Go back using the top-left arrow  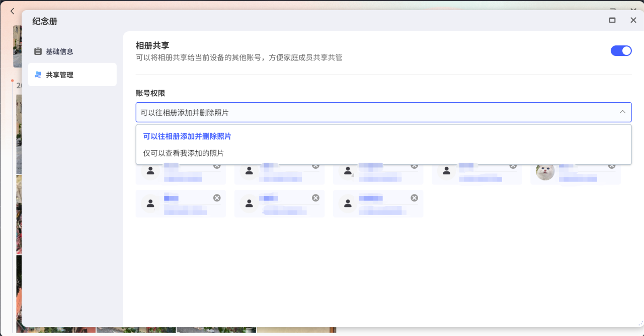click(x=12, y=11)
